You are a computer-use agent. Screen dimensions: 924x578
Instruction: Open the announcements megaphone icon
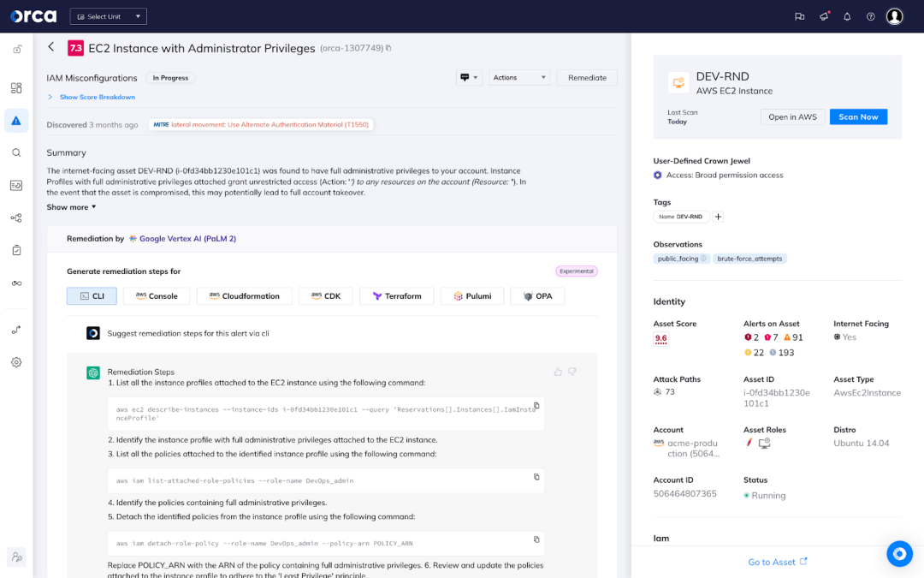pos(824,16)
